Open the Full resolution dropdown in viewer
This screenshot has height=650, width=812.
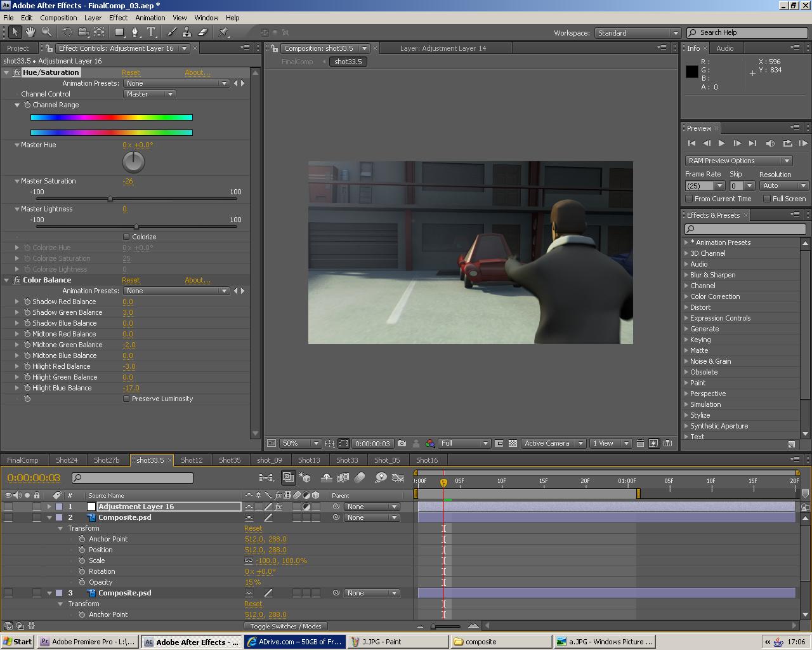point(464,444)
